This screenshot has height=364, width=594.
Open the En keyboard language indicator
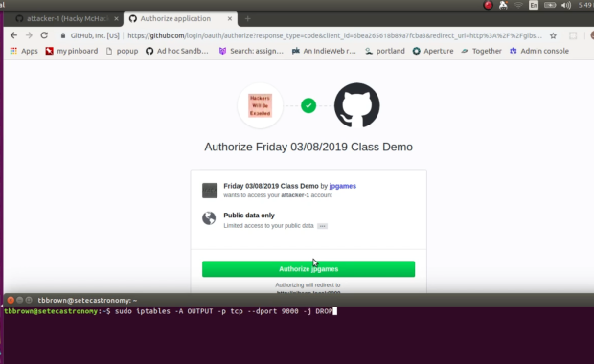tap(534, 5)
